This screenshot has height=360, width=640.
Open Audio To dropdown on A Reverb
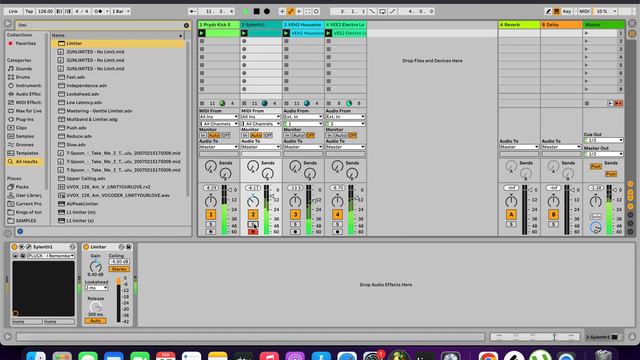[x=519, y=147]
